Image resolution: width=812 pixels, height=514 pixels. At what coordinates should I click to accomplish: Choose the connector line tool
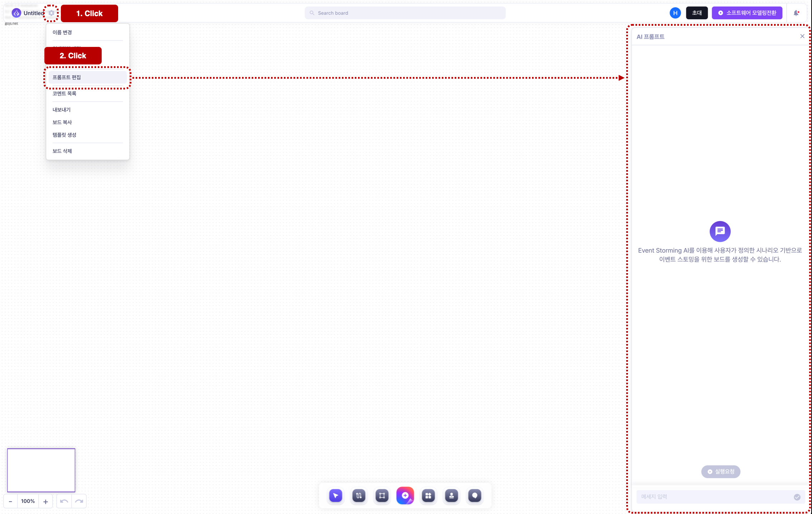359,495
